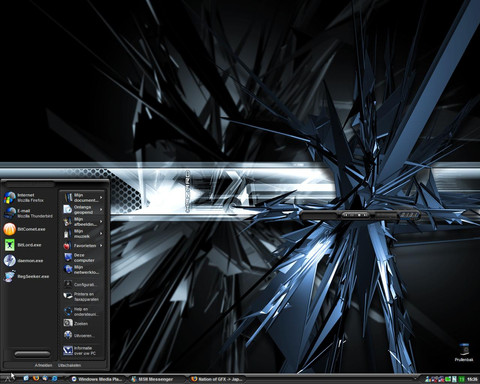
Task: Select Mijn netwerklocaties menu entry
Action: point(82,270)
